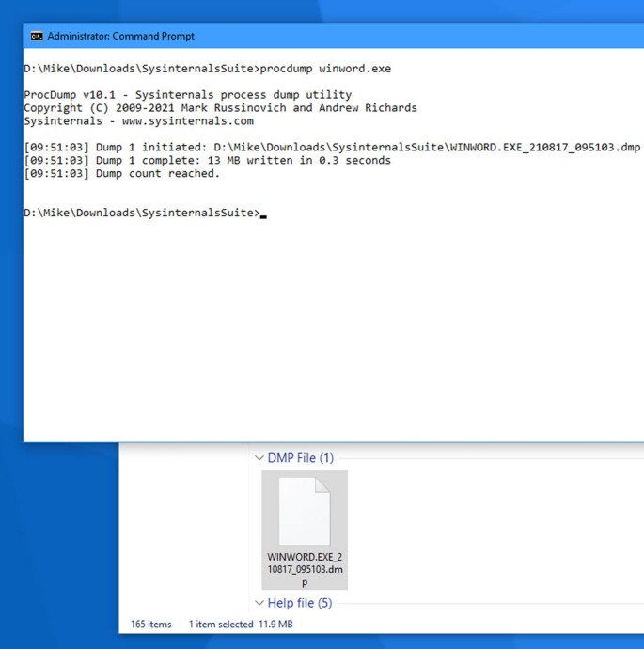Click the 'procdump winword.exe' command line
Screen dimensions: 644x649
(325, 69)
